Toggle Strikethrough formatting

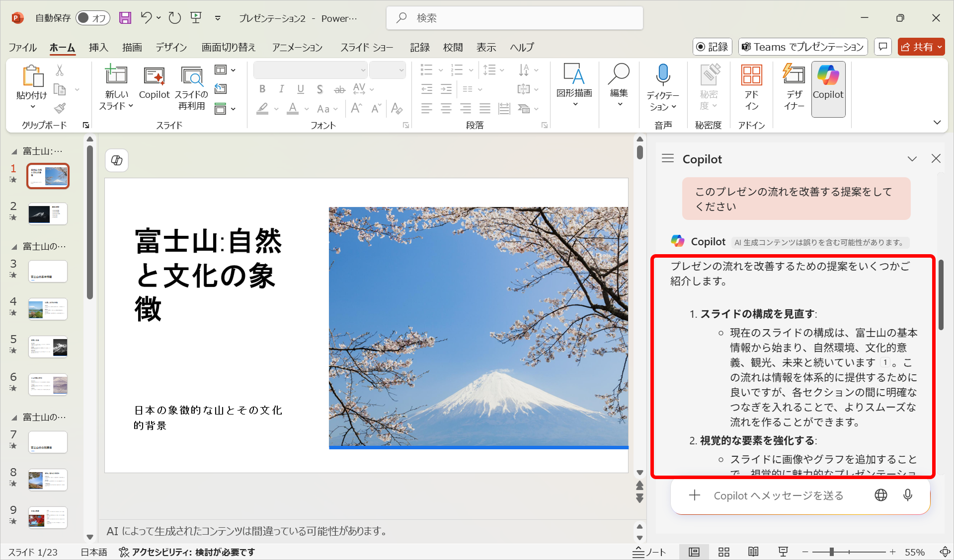pos(339,89)
